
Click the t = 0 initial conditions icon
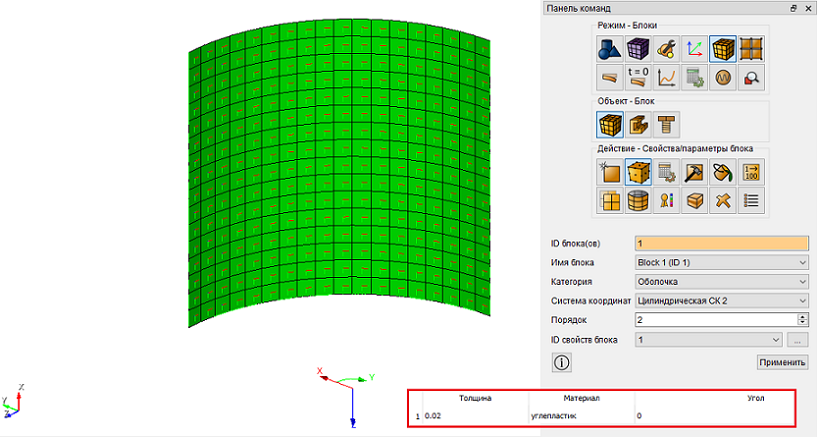(638, 78)
